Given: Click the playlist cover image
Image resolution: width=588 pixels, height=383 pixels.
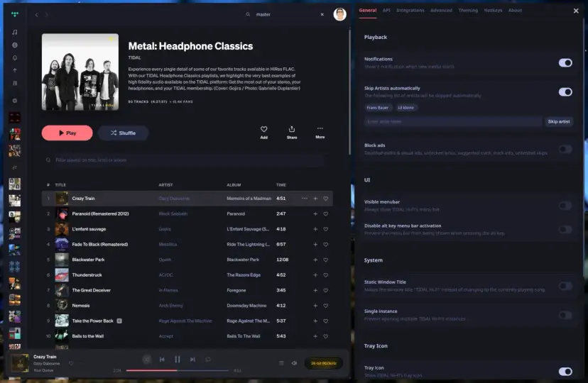Looking at the screenshot, I should (80, 72).
